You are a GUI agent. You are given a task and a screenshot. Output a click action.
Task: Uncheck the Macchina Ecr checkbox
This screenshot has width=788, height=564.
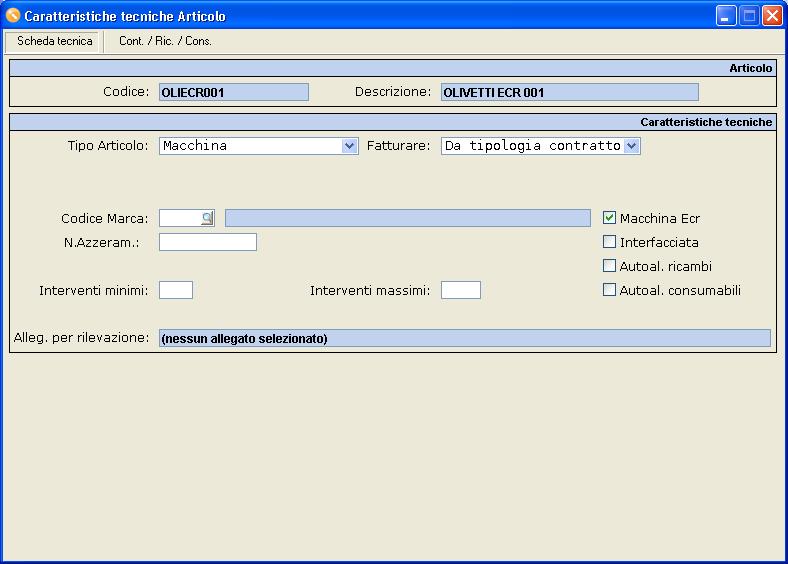(609, 218)
